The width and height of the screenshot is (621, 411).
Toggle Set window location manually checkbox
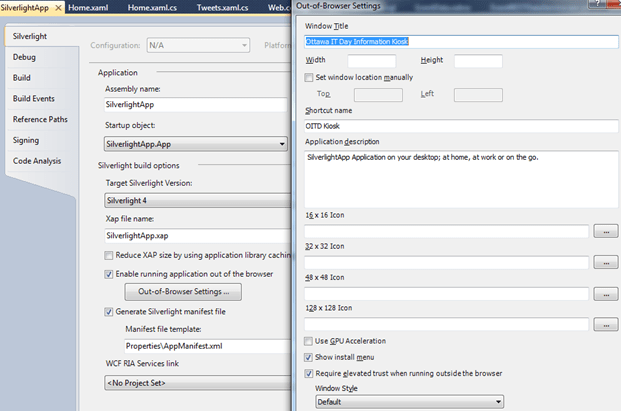point(308,77)
